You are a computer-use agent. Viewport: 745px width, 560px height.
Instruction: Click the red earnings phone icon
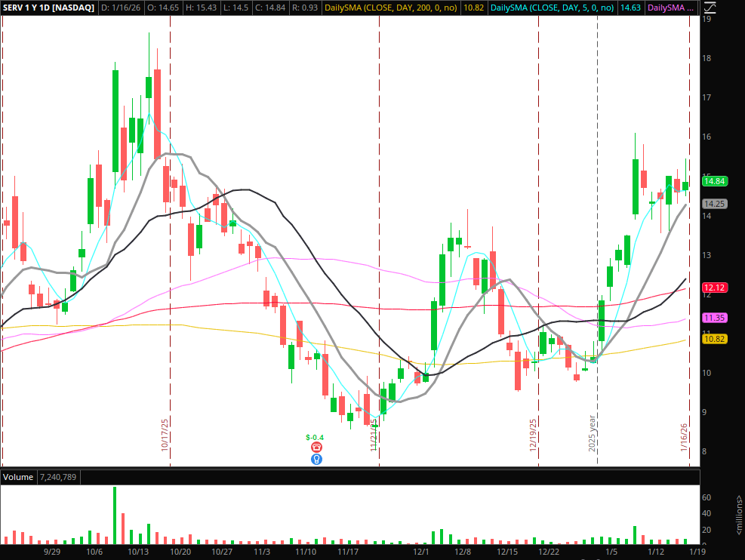[316, 448]
